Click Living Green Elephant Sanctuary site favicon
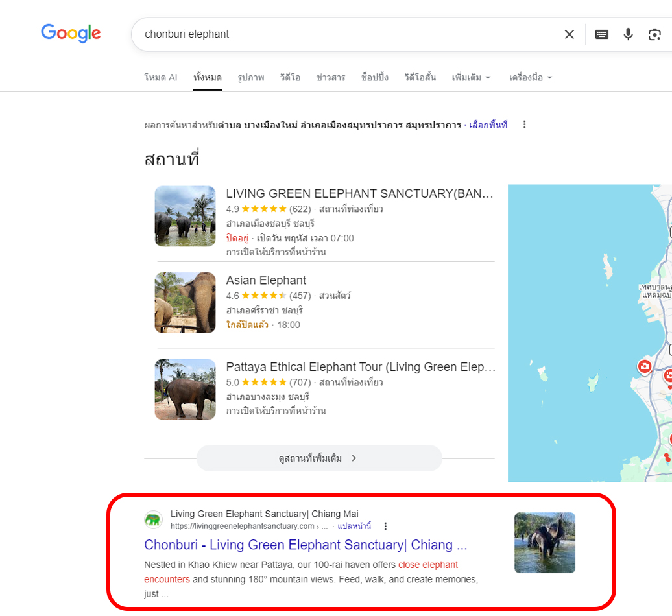The width and height of the screenshot is (672, 616). (154, 520)
